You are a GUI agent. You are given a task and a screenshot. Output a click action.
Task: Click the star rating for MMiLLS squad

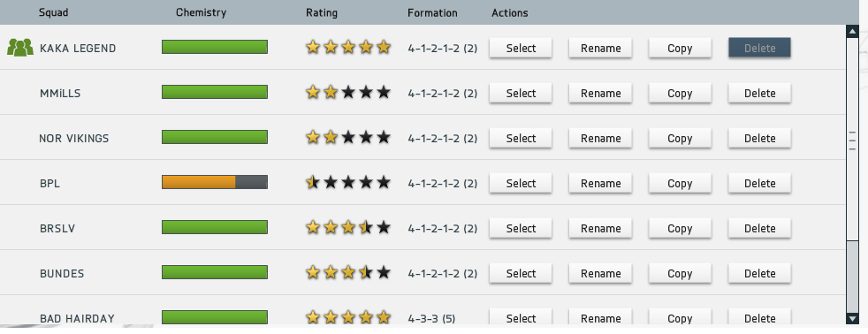tap(348, 93)
